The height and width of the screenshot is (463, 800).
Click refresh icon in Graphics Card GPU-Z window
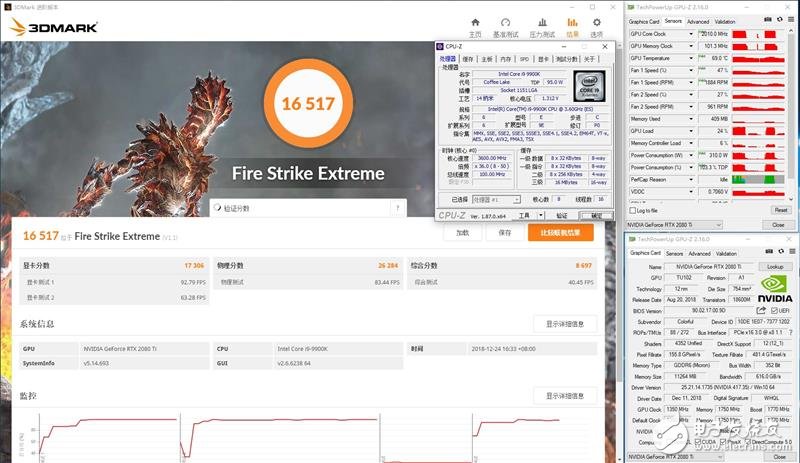pyautogui.click(x=781, y=251)
